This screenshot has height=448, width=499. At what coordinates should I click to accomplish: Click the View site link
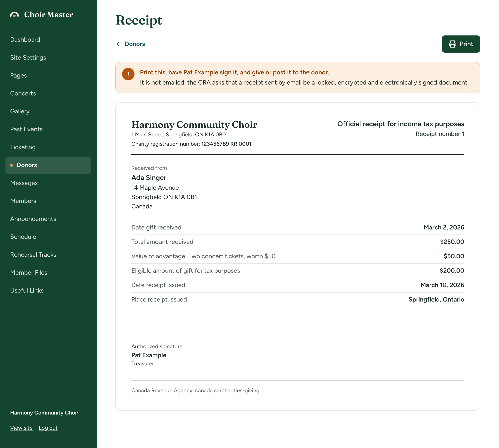pos(21,428)
